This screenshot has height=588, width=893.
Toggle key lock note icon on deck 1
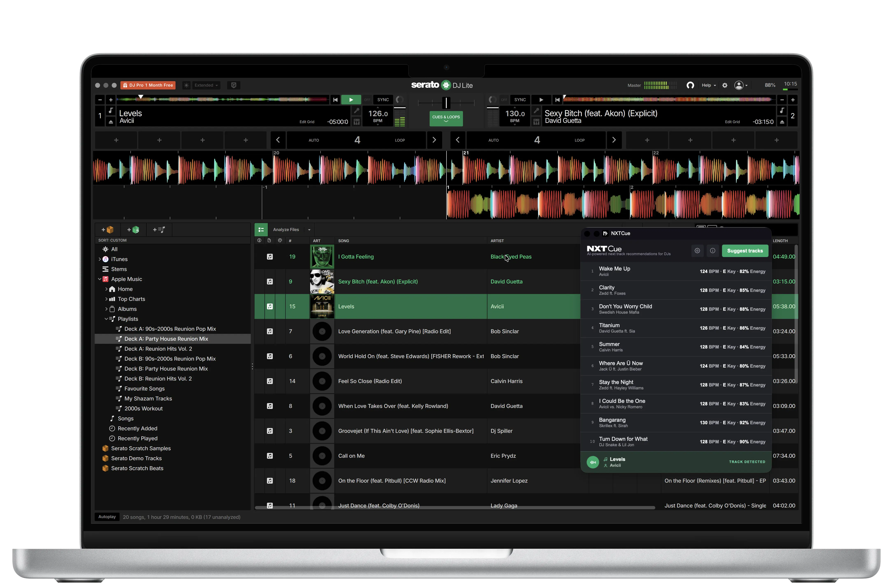[111, 111]
